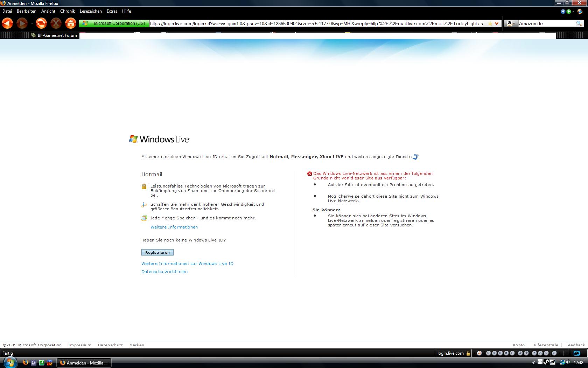
Task: Click the Amazon.de search field
Action: tap(546, 23)
